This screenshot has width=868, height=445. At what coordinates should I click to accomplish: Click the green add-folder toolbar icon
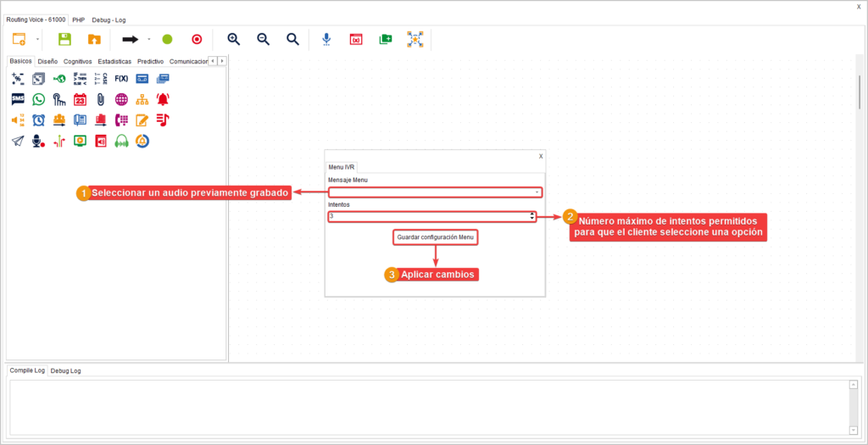pyautogui.click(x=386, y=39)
